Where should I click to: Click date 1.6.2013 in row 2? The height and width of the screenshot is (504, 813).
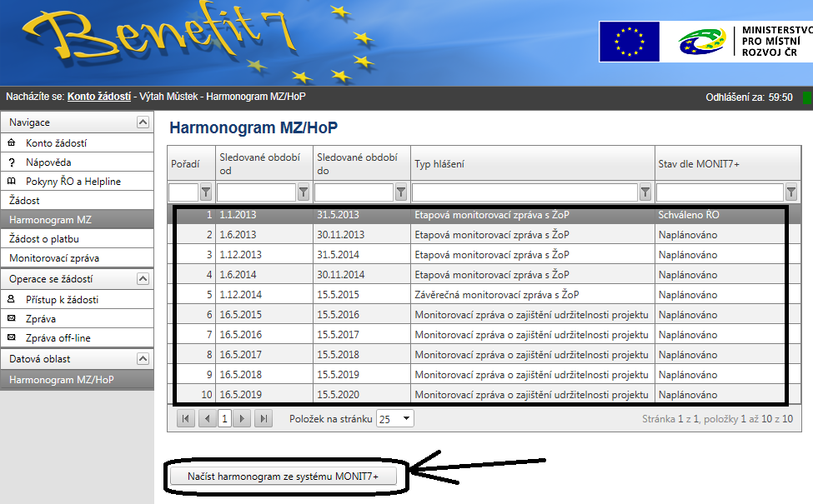point(238,235)
